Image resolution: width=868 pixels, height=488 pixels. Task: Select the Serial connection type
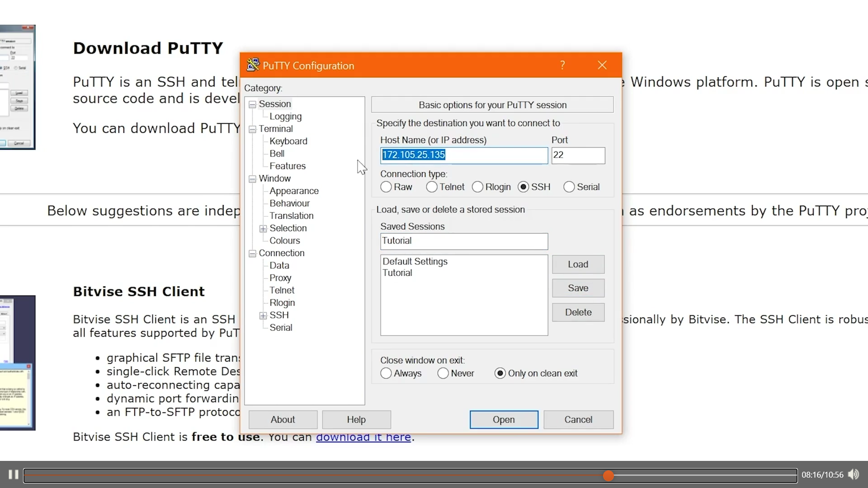(x=569, y=187)
